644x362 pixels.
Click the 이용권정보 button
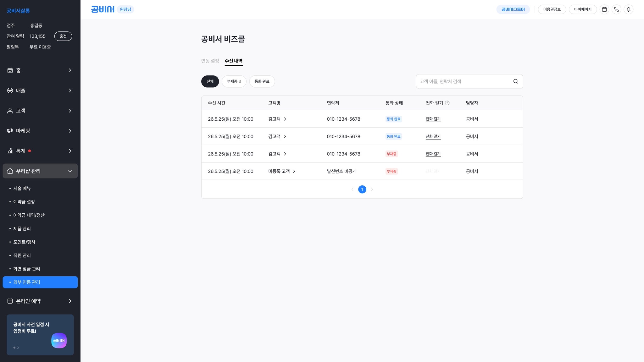pos(552,9)
